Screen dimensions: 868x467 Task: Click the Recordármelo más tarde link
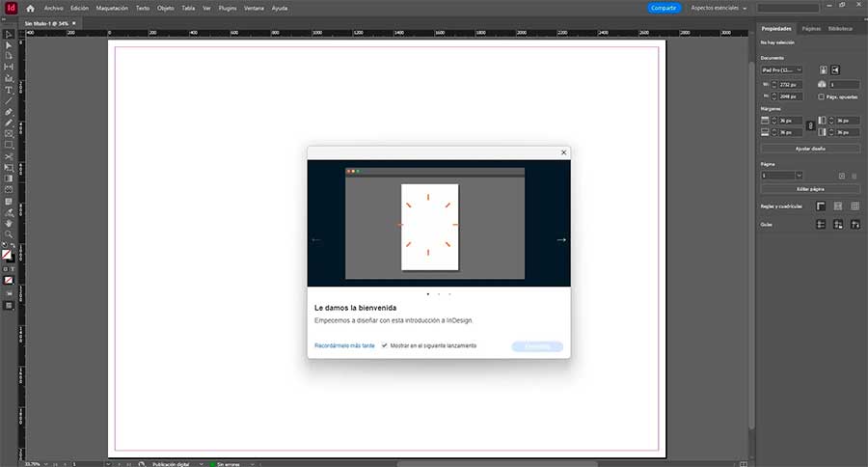point(344,345)
